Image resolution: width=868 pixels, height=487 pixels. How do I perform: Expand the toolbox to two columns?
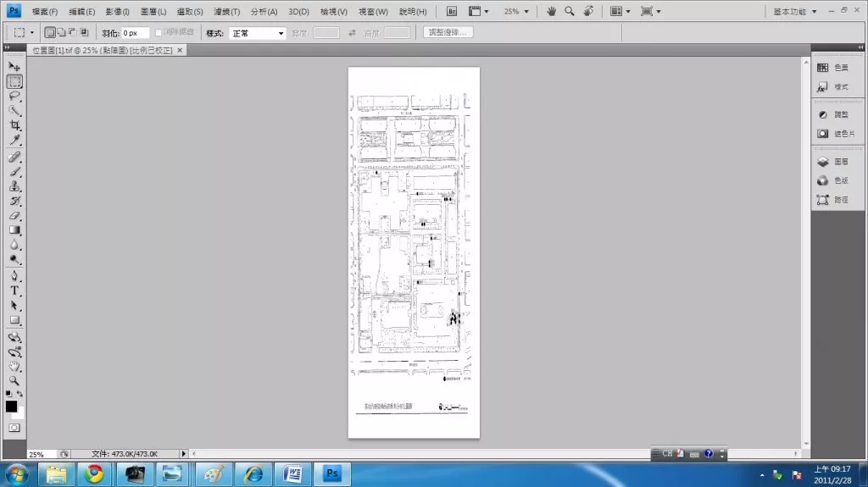(7, 47)
